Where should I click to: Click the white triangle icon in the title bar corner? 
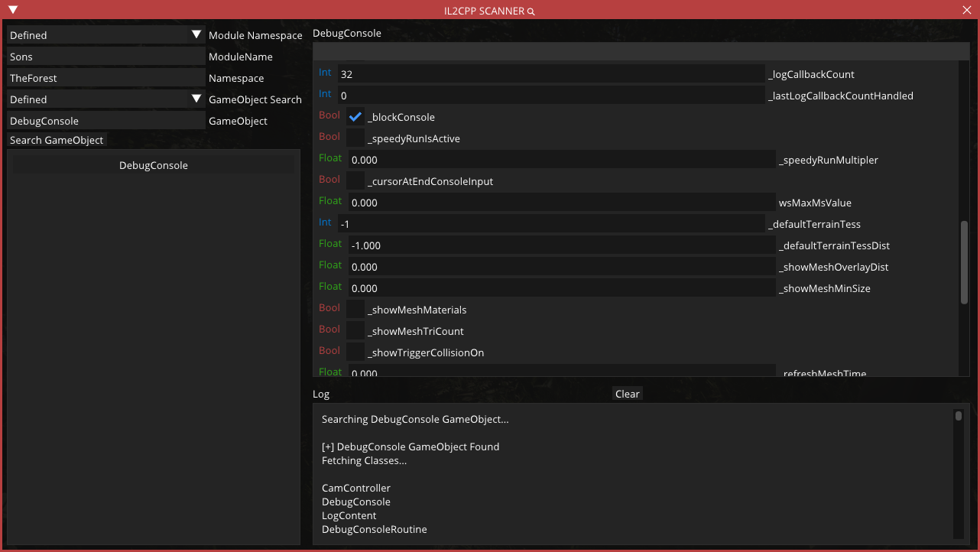coord(12,10)
